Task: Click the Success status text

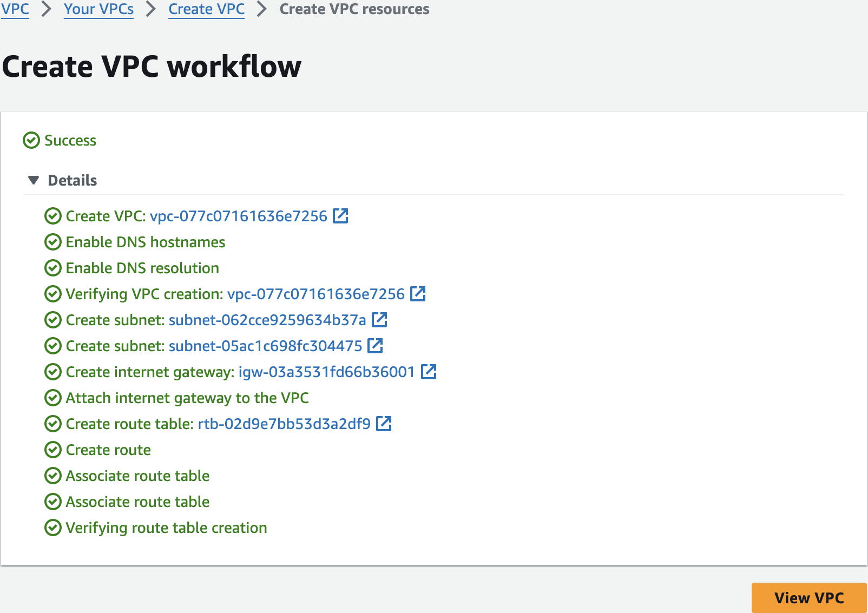Action: click(70, 141)
